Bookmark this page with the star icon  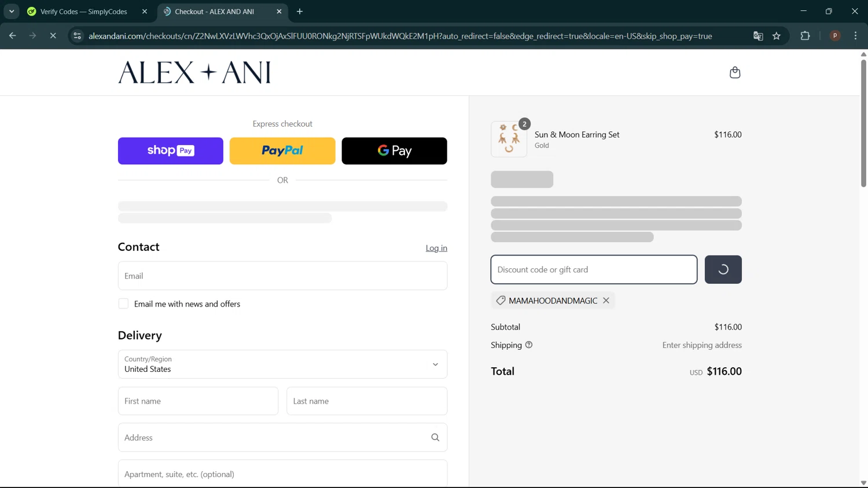(x=777, y=36)
